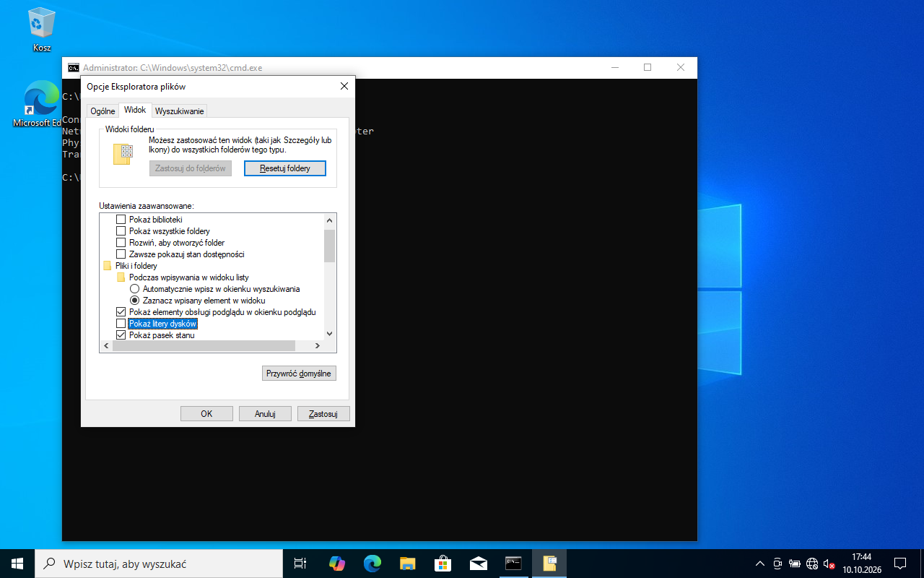Screen dimensions: 924x578
Task: Click the settings list scroll-down arrow
Action: 330,334
